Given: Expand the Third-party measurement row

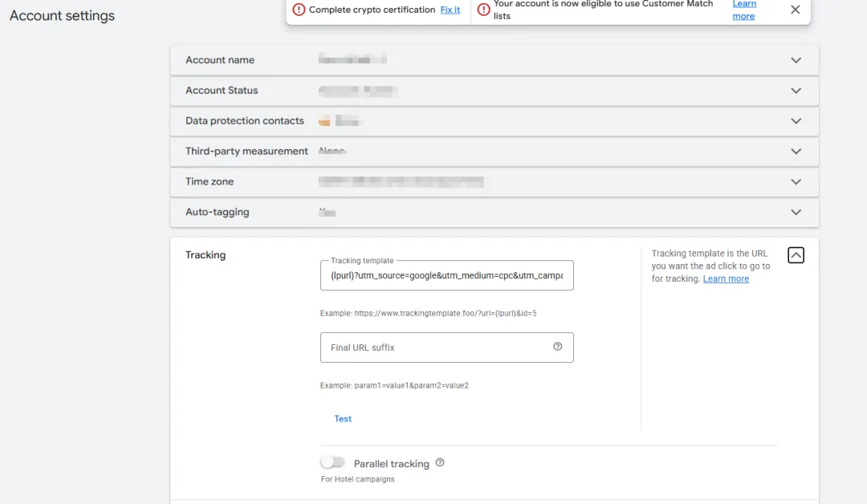Looking at the screenshot, I should [x=796, y=152].
